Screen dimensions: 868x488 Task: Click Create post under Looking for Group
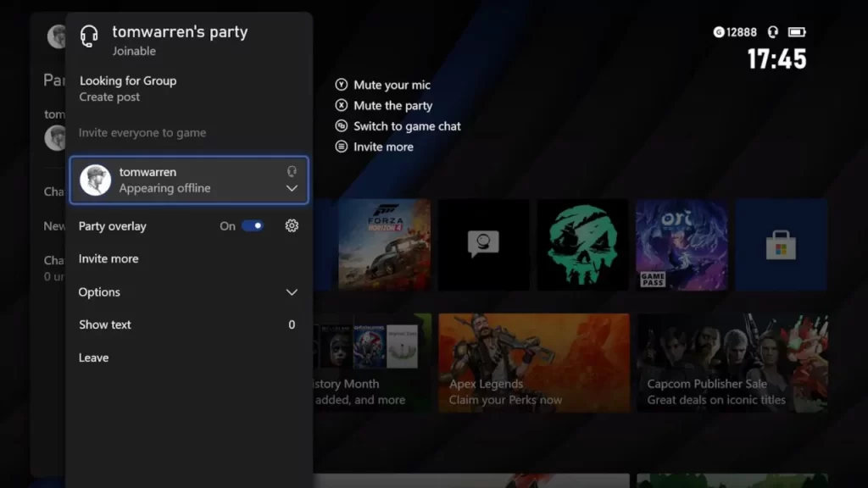(x=109, y=97)
